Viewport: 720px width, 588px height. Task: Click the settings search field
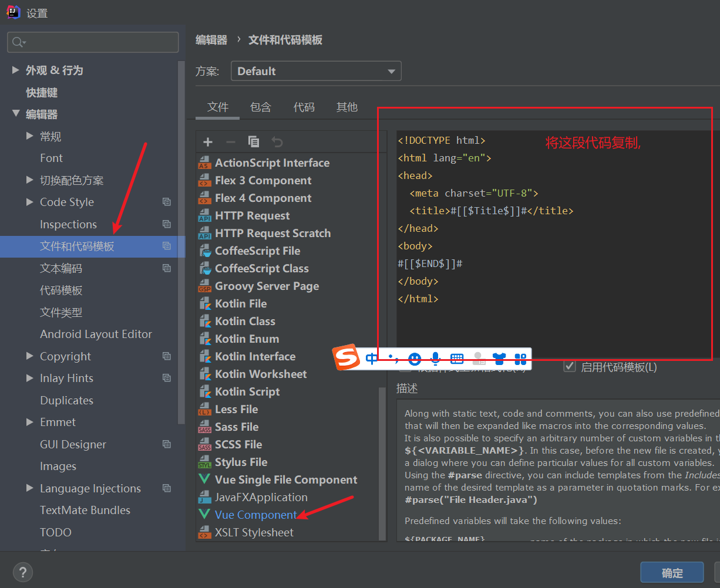[93, 42]
